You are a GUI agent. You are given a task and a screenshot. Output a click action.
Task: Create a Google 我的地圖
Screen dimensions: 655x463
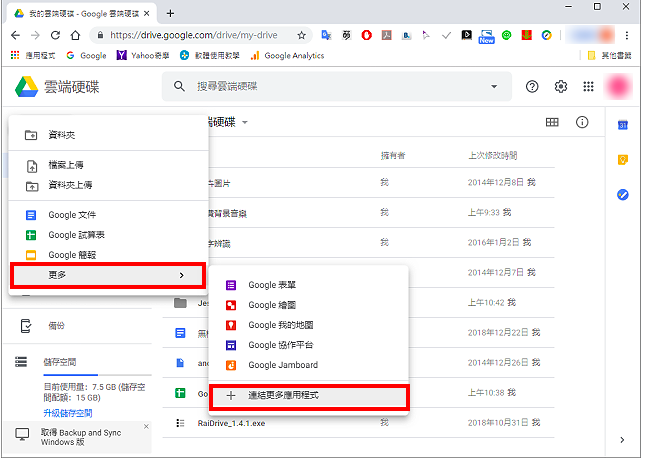click(x=308, y=325)
